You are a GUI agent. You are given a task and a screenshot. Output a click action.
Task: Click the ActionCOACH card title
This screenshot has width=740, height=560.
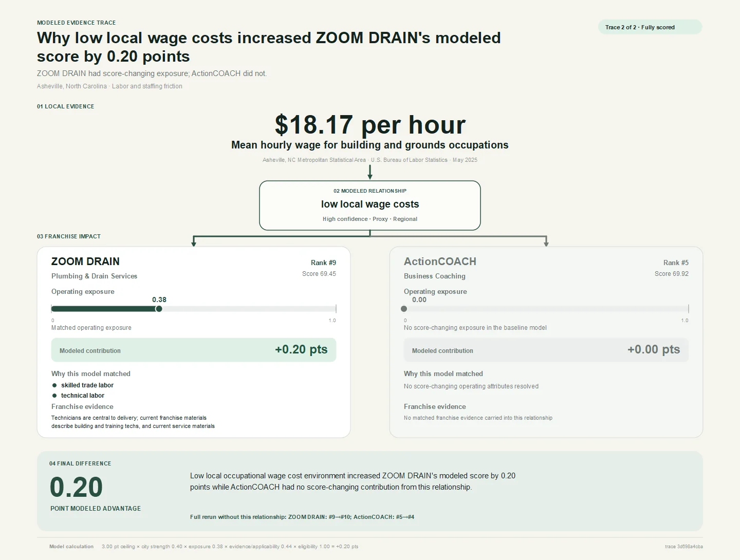point(440,262)
